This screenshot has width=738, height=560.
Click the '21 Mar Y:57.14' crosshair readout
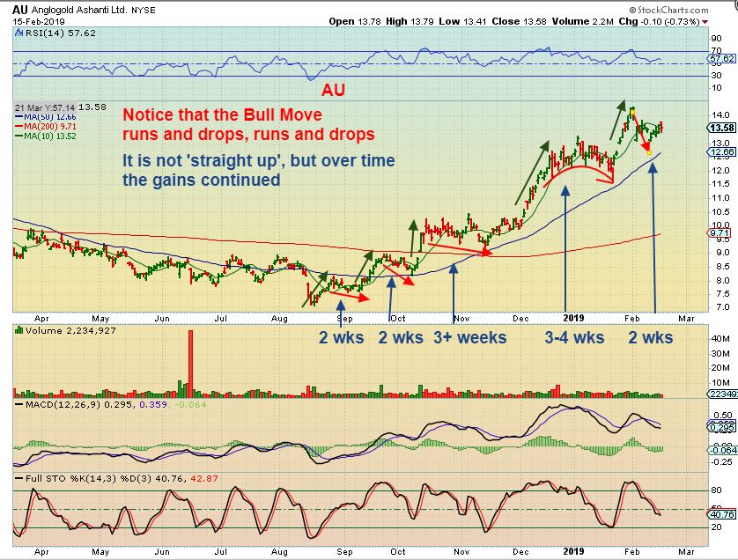point(45,107)
